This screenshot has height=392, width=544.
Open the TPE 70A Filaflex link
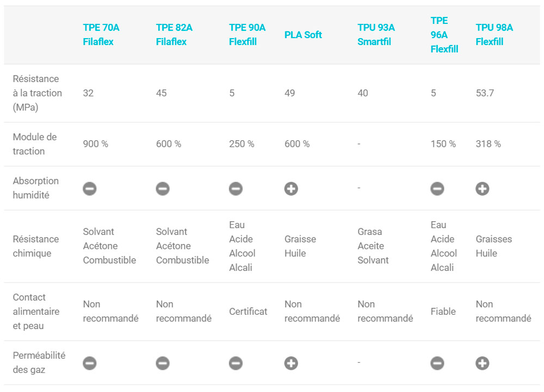click(x=98, y=35)
